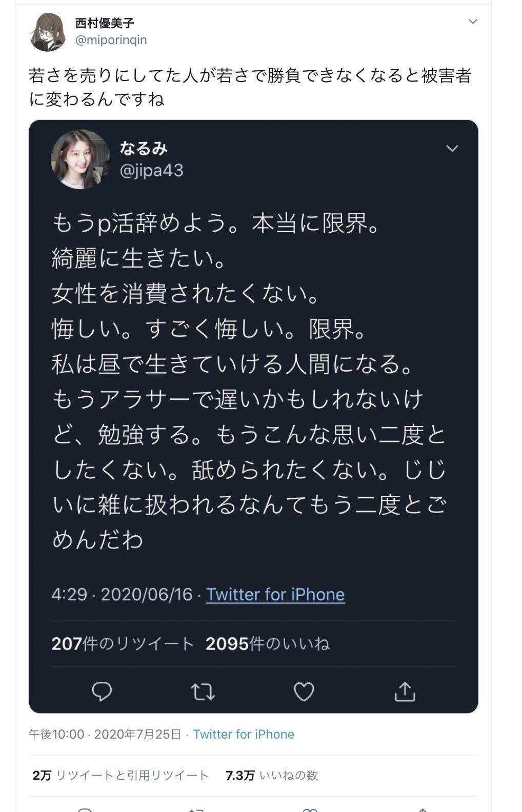Viewport: 522px width, 812px height.
Task: Like the quoted tweet with heart icon
Action: click(x=304, y=692)
